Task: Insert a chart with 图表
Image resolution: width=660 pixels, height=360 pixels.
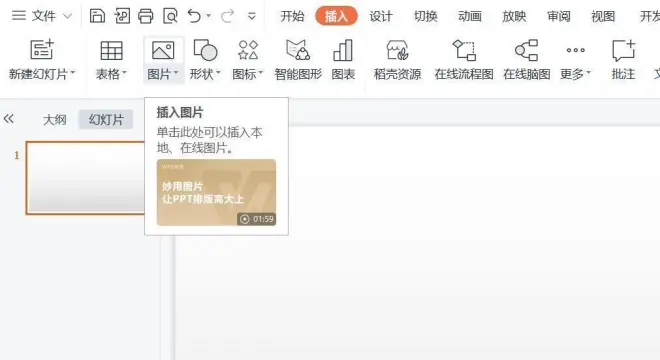Action: 343,59
